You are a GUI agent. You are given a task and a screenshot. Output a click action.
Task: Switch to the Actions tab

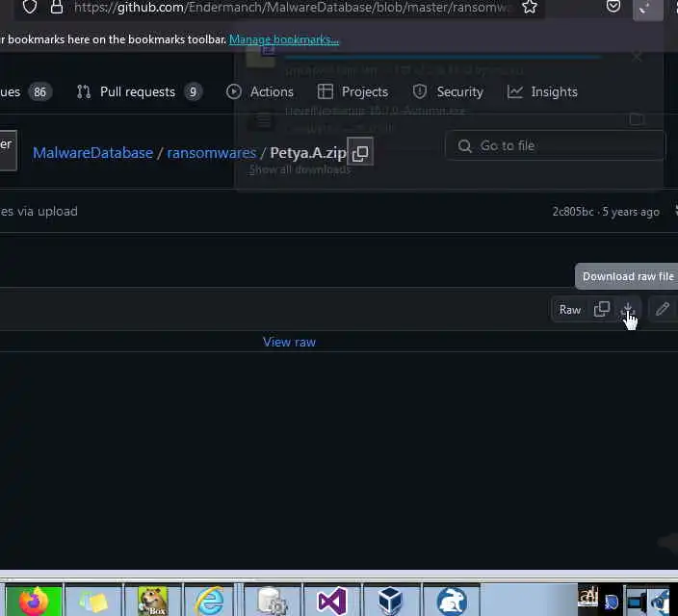260,92
